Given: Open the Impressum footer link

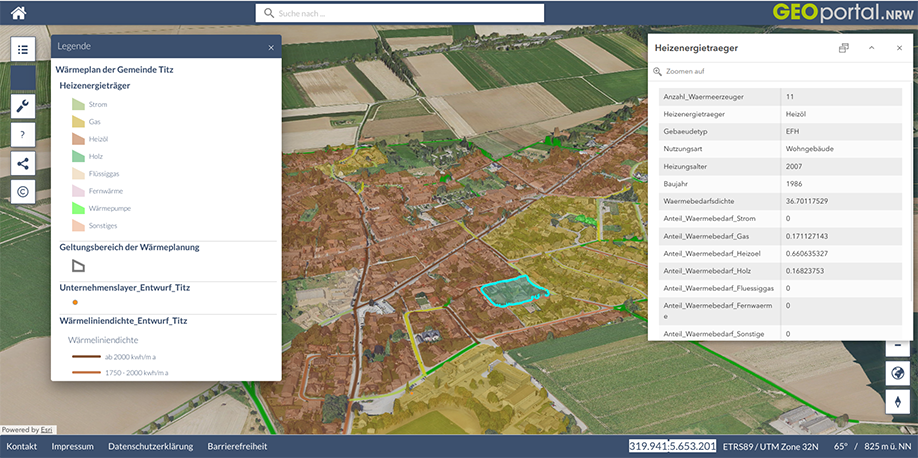Looking at the screenshot, I should coord(72,446).
